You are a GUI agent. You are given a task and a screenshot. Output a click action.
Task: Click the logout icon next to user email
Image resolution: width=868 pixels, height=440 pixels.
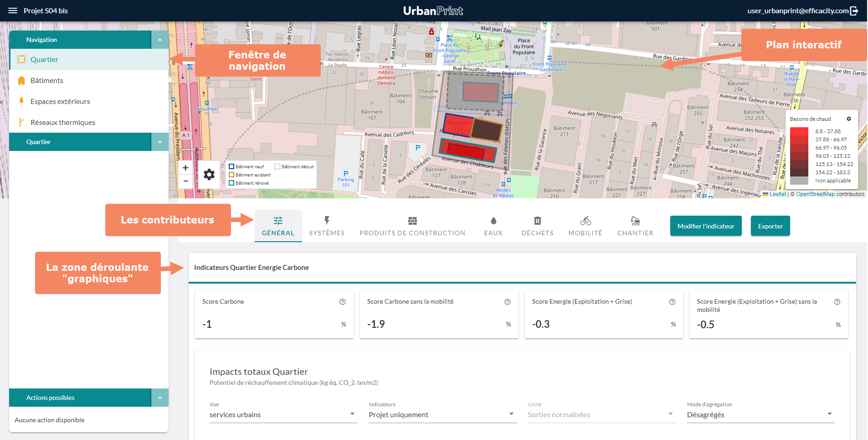coord(854,10)
